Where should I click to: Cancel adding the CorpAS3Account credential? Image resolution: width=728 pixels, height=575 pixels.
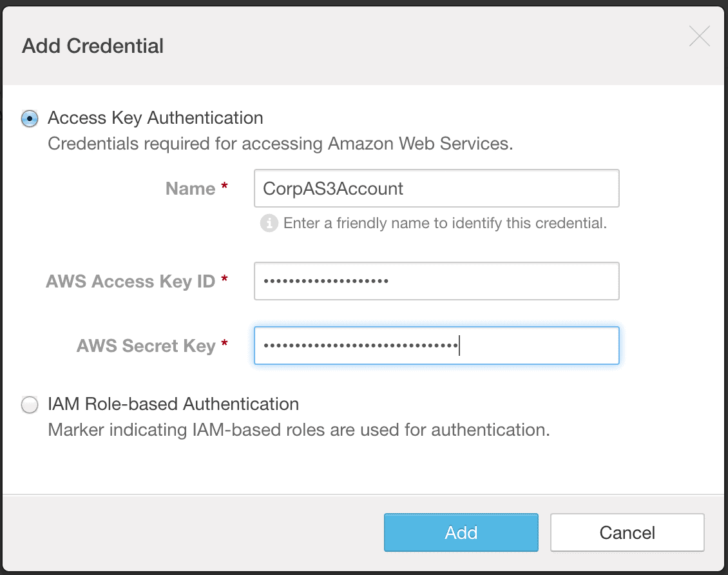[627, 532]
